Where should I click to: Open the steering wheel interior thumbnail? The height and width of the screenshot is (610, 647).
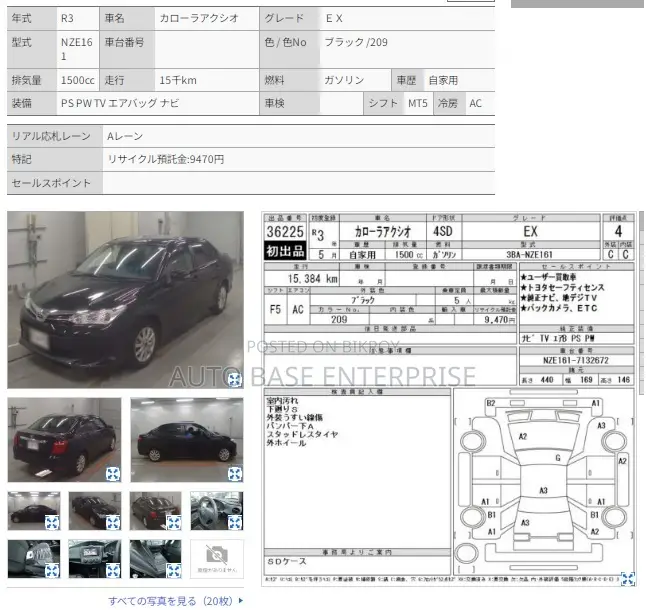[217, 511]
